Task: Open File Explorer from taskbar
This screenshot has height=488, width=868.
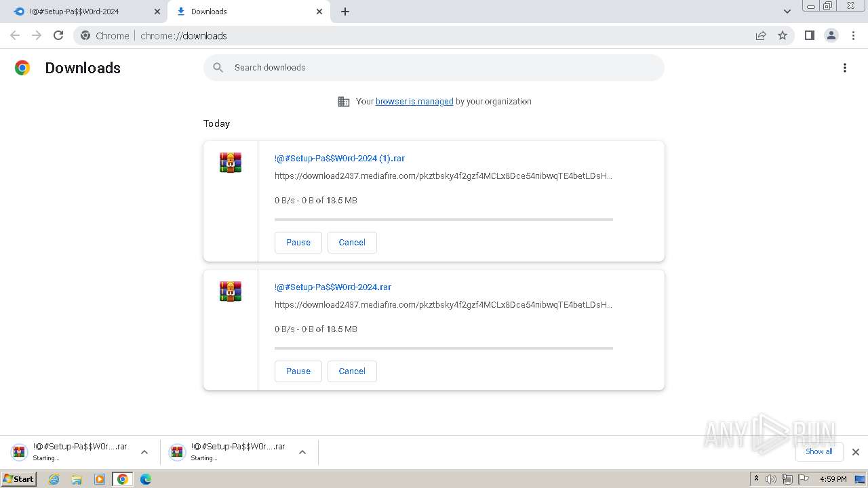Action: pos(77,479)
